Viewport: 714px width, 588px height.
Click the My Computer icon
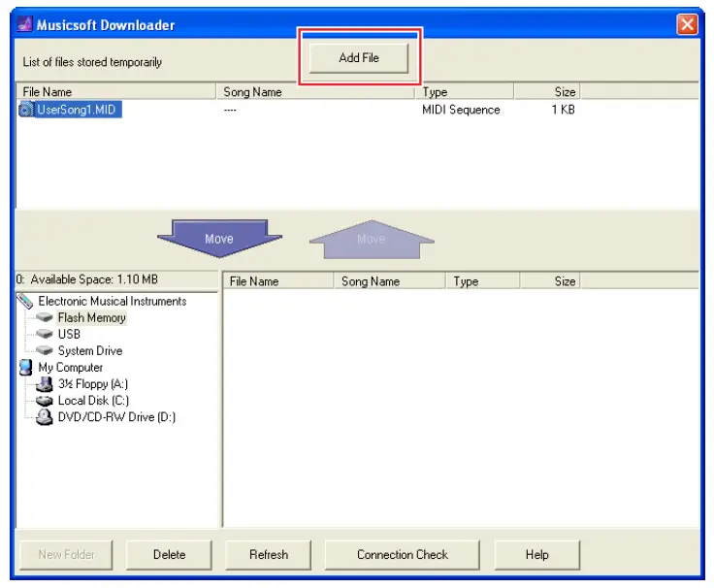coord(25,368)
